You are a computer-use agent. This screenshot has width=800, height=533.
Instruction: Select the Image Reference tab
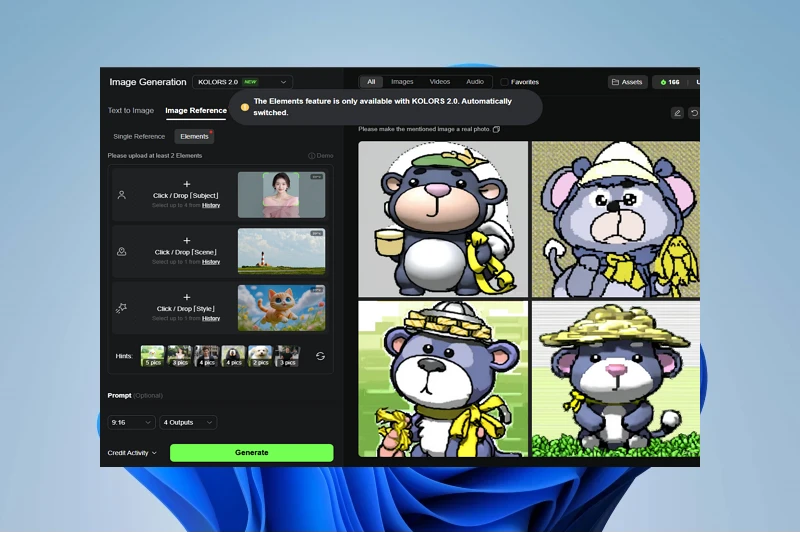(x=196, y=111)
